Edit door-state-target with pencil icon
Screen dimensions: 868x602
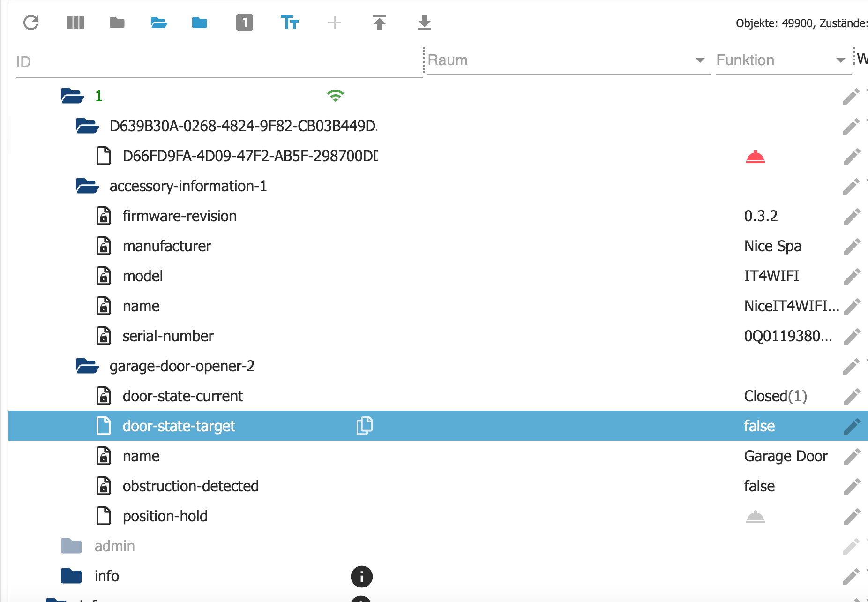tap(851, 427)
